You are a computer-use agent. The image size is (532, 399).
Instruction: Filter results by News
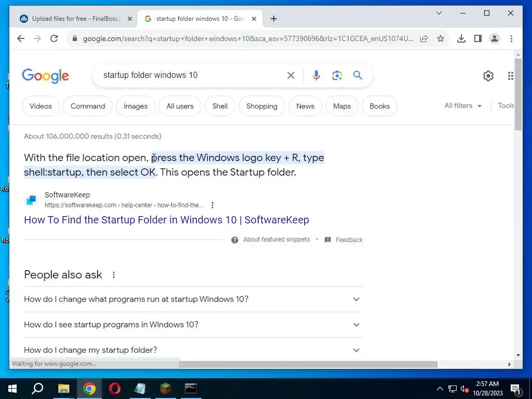[x=305, y=106]
